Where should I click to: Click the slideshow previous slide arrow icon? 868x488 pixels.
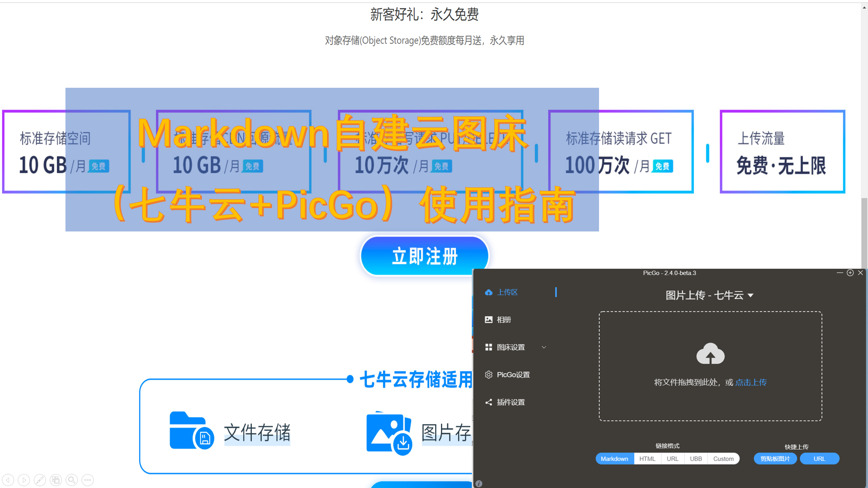[x=8, y=480]
